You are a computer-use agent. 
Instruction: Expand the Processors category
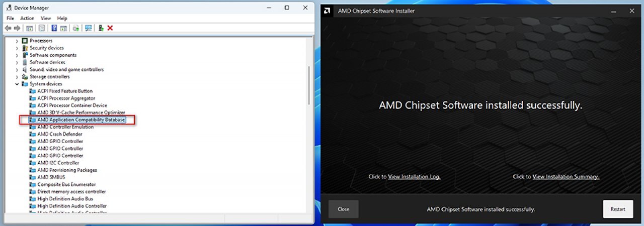click(x=17, y=41)
